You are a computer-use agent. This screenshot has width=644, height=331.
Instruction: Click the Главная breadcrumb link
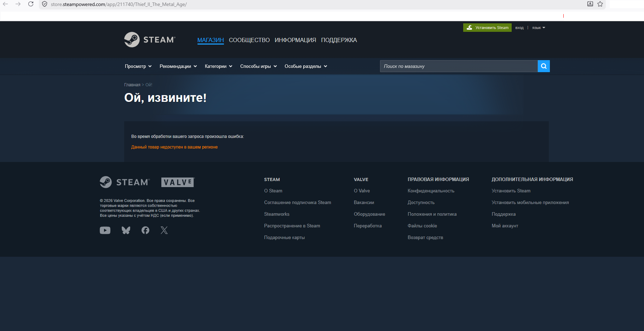point(132,85)
